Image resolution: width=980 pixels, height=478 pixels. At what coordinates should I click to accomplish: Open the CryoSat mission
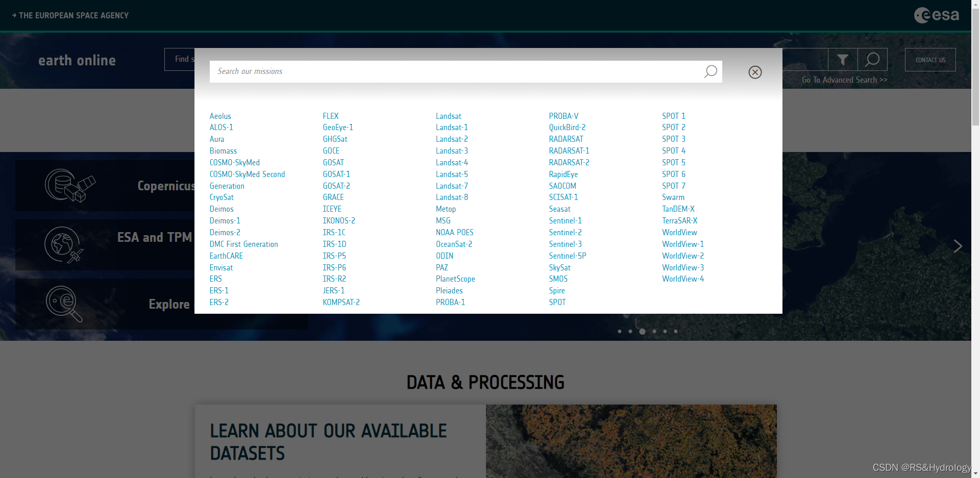click(222, 197)
